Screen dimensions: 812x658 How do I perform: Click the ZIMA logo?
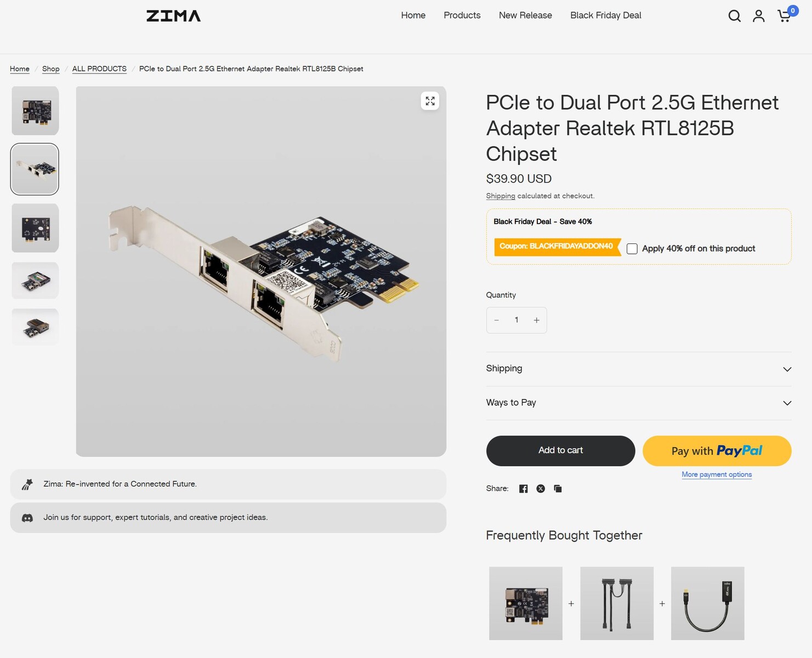[x=173, y=16]
